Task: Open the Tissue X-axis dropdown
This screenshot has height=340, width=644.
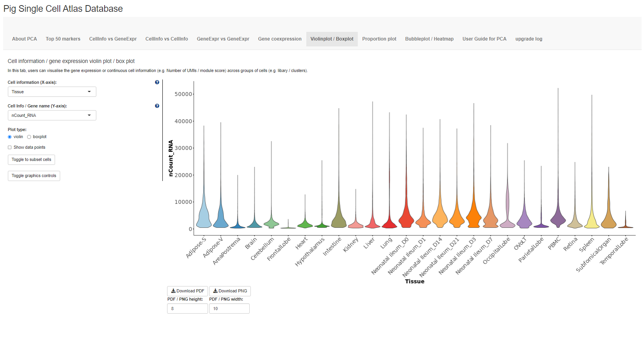Action: coord(52,92)
